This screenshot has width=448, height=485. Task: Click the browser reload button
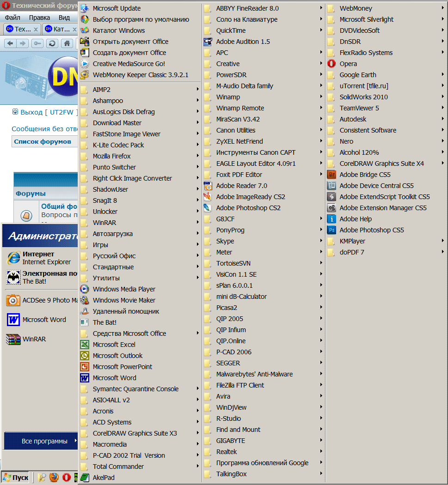(52, 43)
